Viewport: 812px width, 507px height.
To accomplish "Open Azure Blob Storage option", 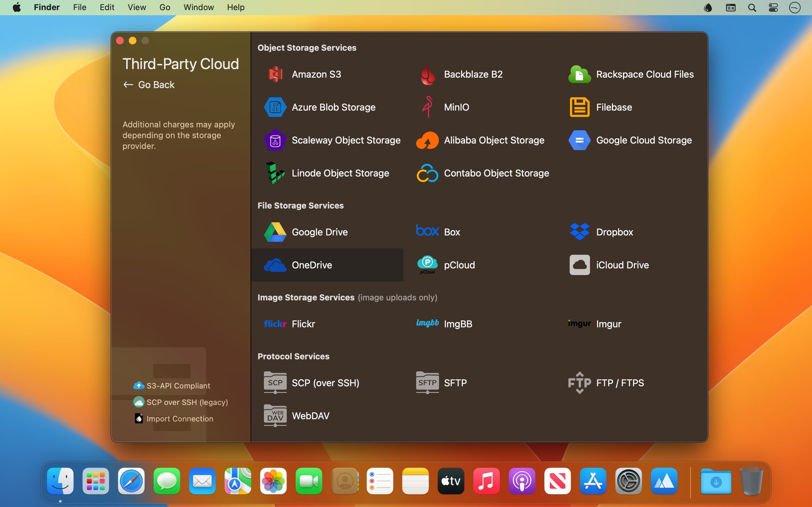I will pyautogui.click(x=333, y=107).
